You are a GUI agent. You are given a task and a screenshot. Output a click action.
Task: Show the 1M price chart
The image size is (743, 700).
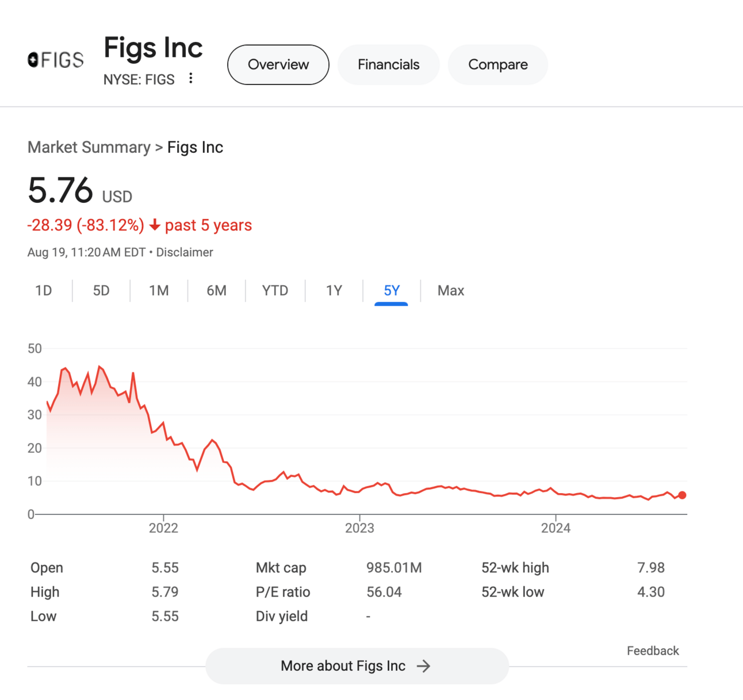pos(159,291)
